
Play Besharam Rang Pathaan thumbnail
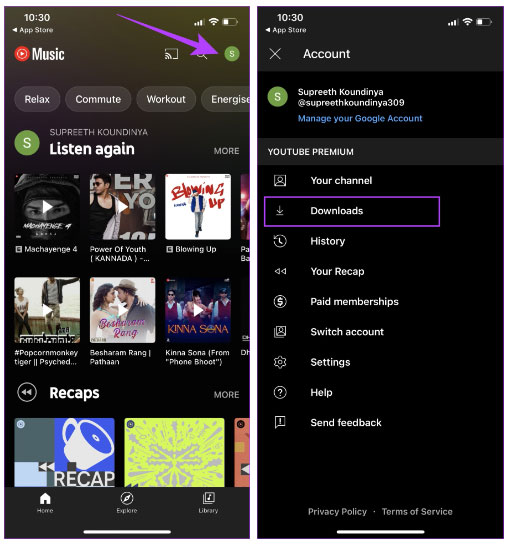click(x=122, y=310)
